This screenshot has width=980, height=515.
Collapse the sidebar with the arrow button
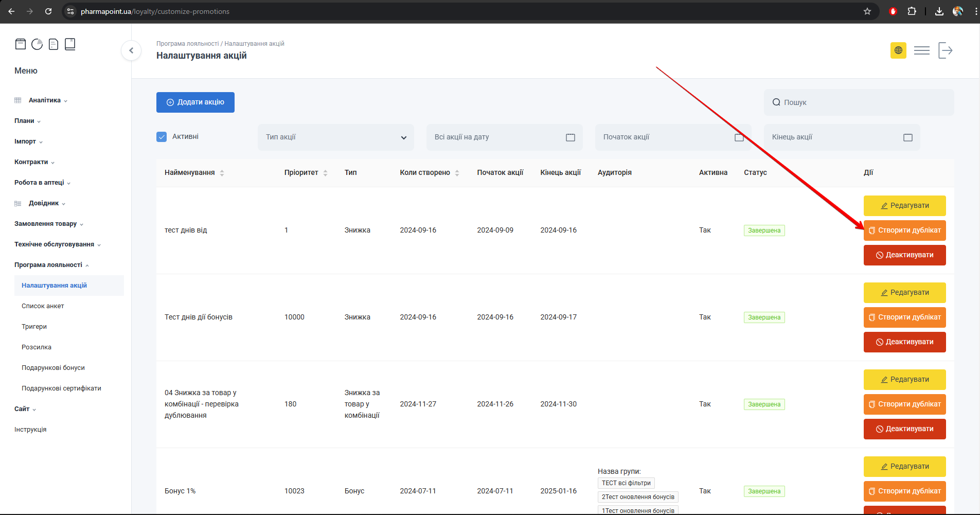pyautogui.click(x=131, y=50)
